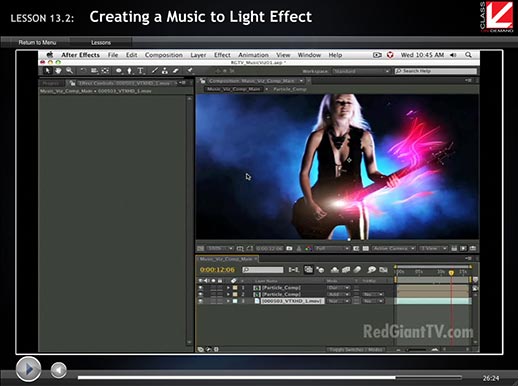This screenshot has width=518, height=386.
Task: Select the Zoom magnifier tool
Action: coord(69,71)
